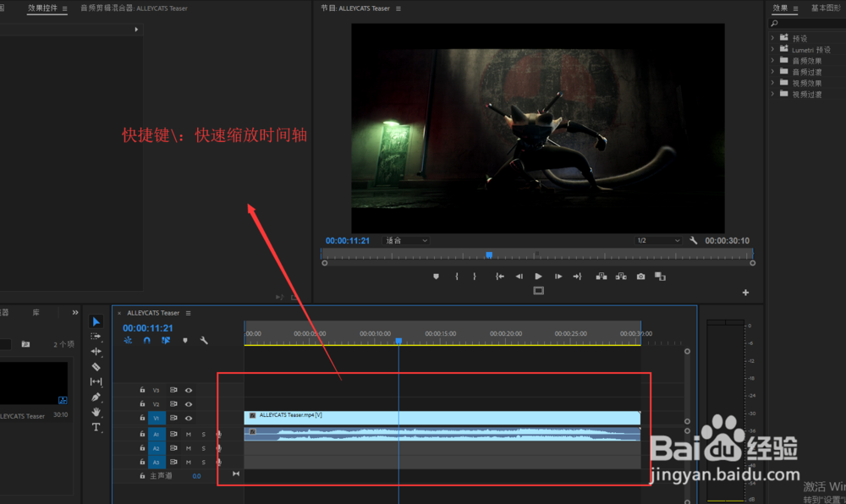Expand the Lumetri 预设 folder
This screenshot has height=504, width=846.
tap(772, 49)
